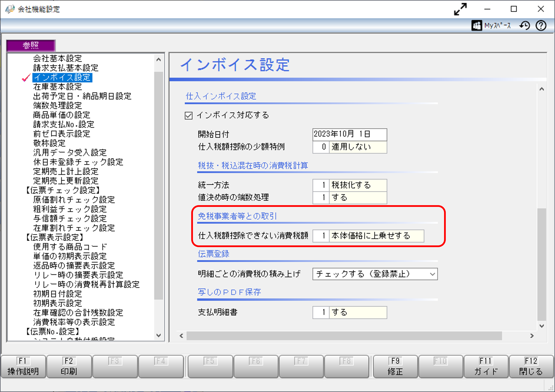Click settings pane scroll-down arrow
Viewport: 555px width, 392px height.
click(x=542, y=326)
